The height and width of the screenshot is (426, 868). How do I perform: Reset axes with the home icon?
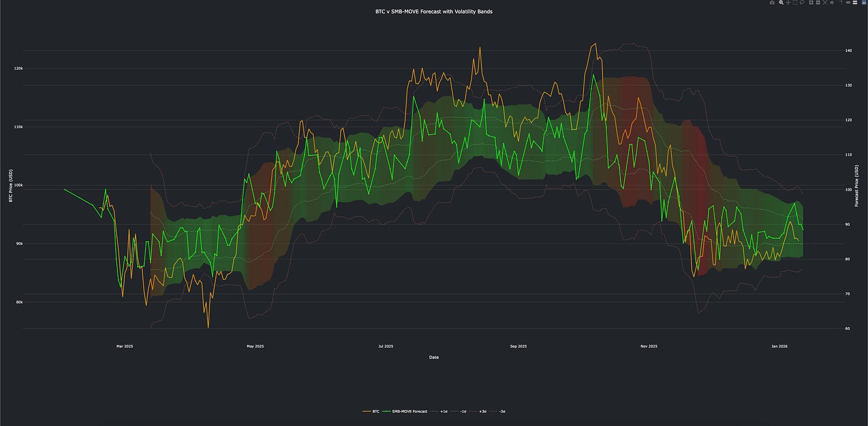point(832,2)
